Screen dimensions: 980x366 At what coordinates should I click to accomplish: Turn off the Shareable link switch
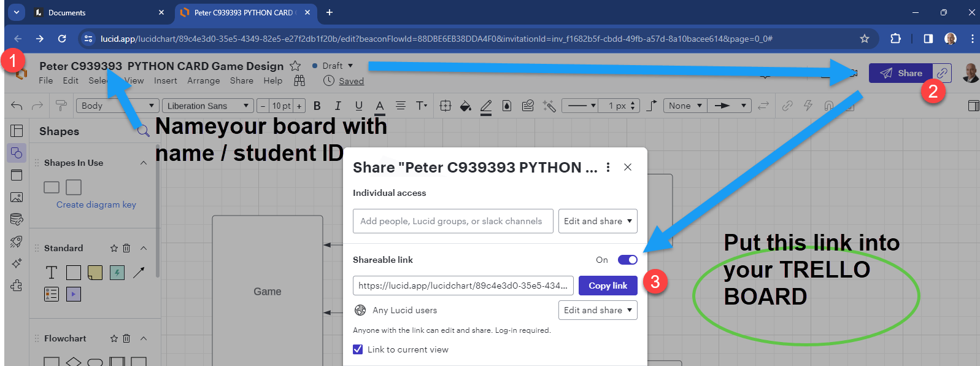pos(628,260)
